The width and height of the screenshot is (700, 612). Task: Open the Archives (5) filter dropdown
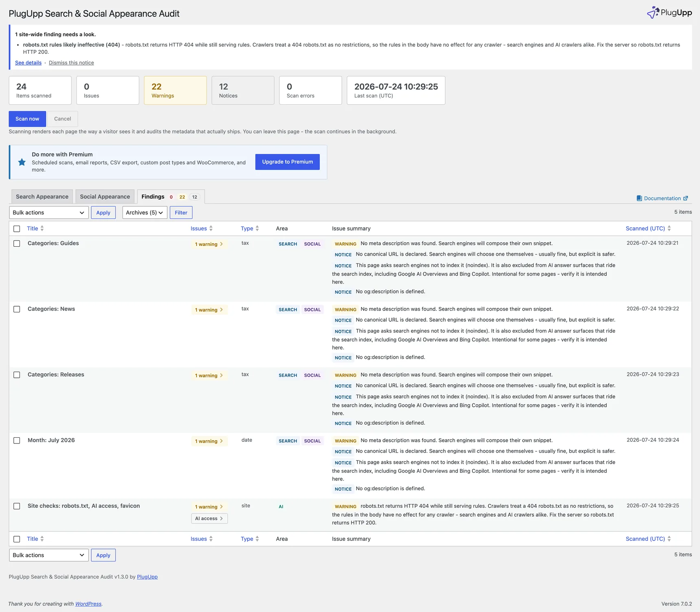(145, 213)
